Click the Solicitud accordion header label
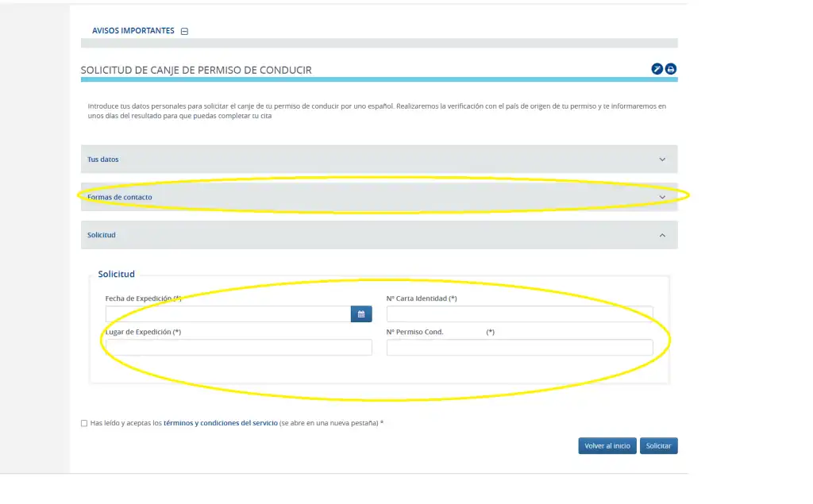The width and height of the screenshot is (813, 504). (x=102, y=236)
